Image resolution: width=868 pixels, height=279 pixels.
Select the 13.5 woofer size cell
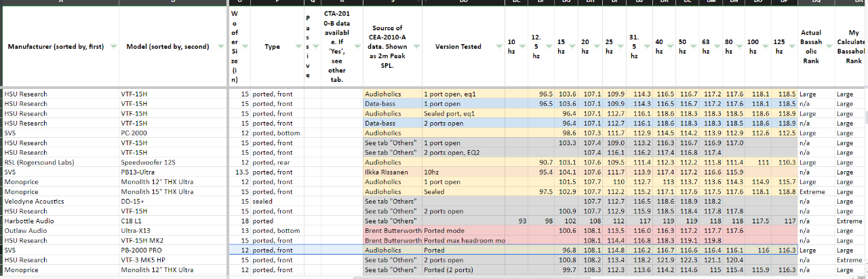(239, 172)
